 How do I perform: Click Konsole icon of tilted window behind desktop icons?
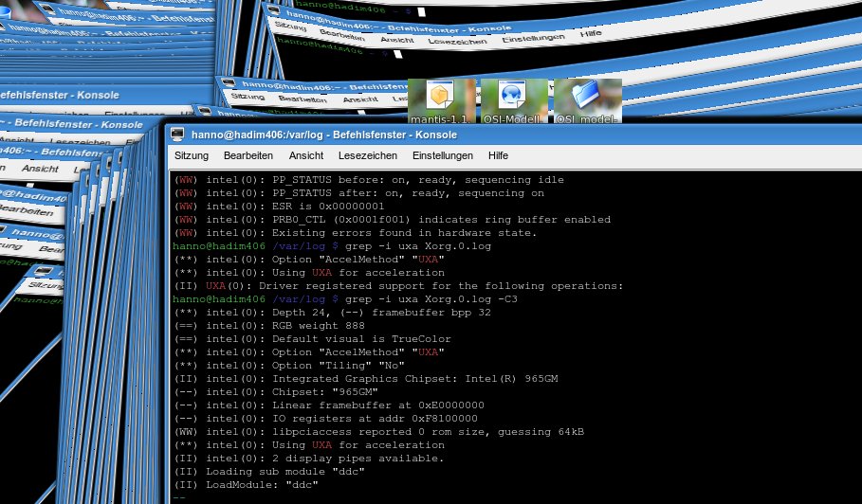pyautogui.click(x=228, y=84)
